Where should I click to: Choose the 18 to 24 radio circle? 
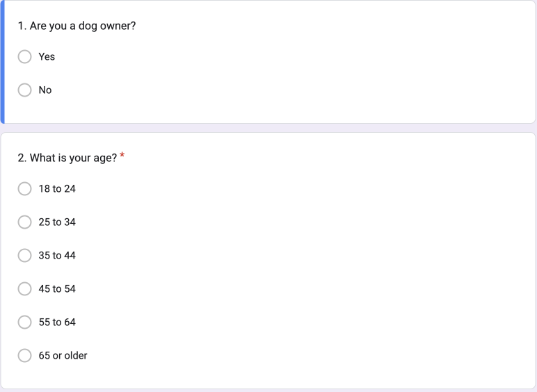coord(25,189)
